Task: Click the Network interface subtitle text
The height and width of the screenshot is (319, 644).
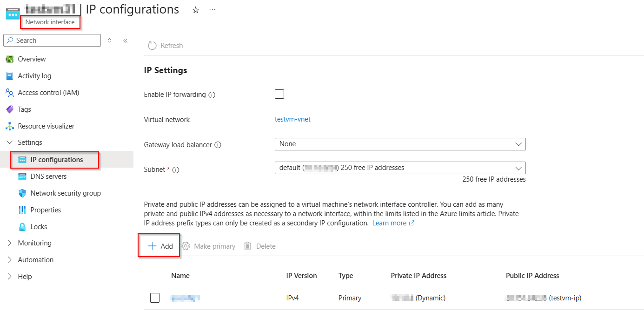Action: (50, 22)
